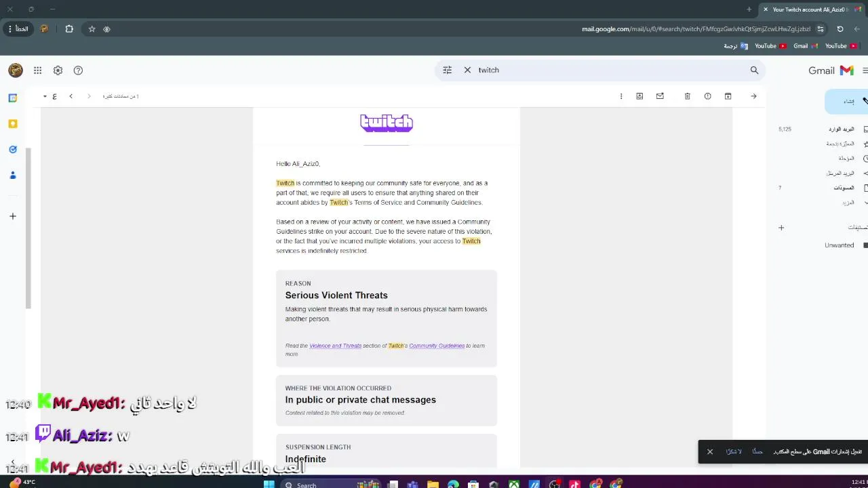Archive the open email

pos(728,96)
